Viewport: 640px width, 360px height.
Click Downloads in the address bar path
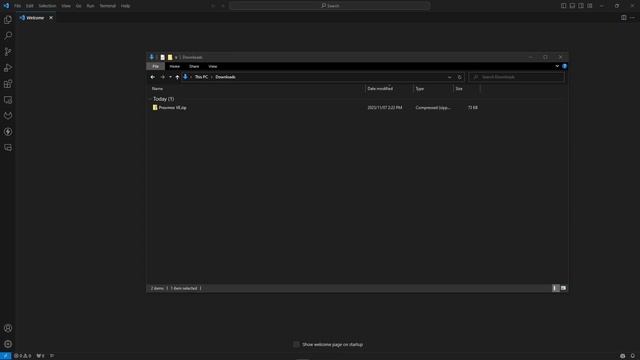225,77
